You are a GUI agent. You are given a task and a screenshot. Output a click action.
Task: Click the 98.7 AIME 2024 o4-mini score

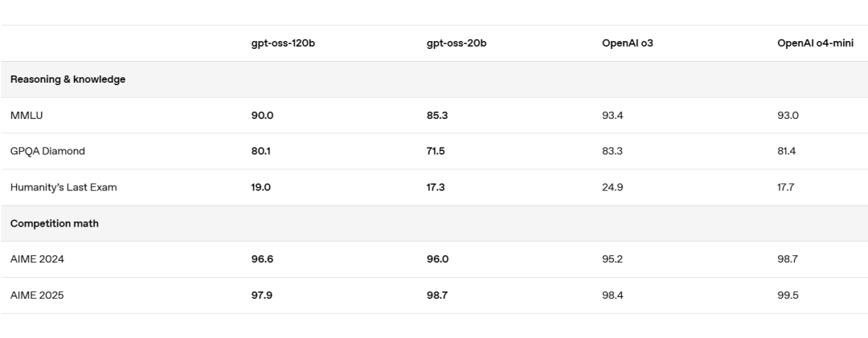point(787,259)
